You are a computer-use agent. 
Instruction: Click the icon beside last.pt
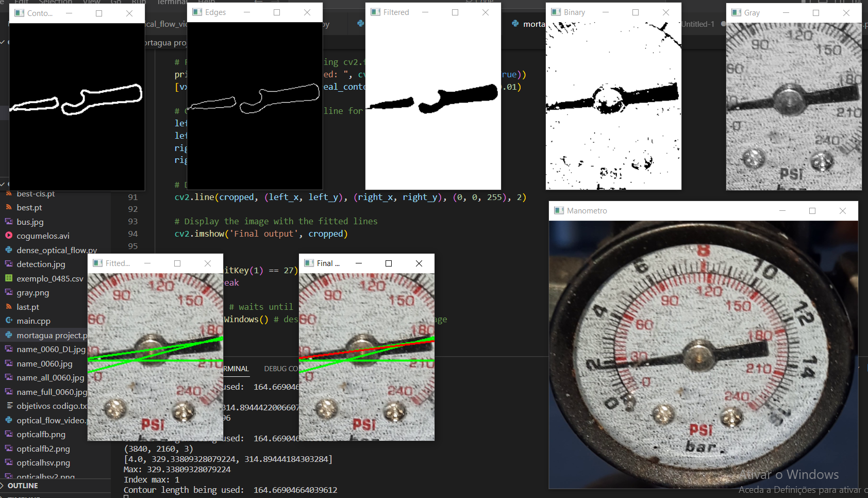pyautogui.click(x=9, y=307)
